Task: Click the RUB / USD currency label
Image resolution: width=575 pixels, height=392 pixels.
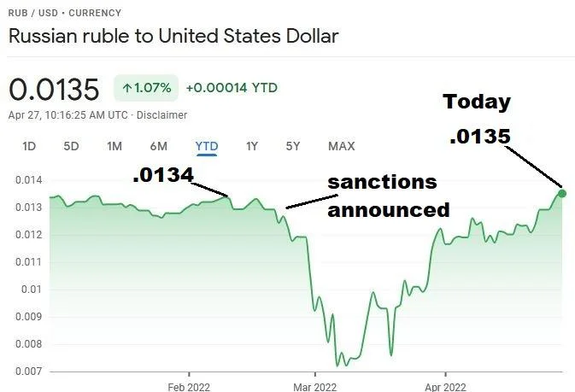Action: (x=65, y=13)
